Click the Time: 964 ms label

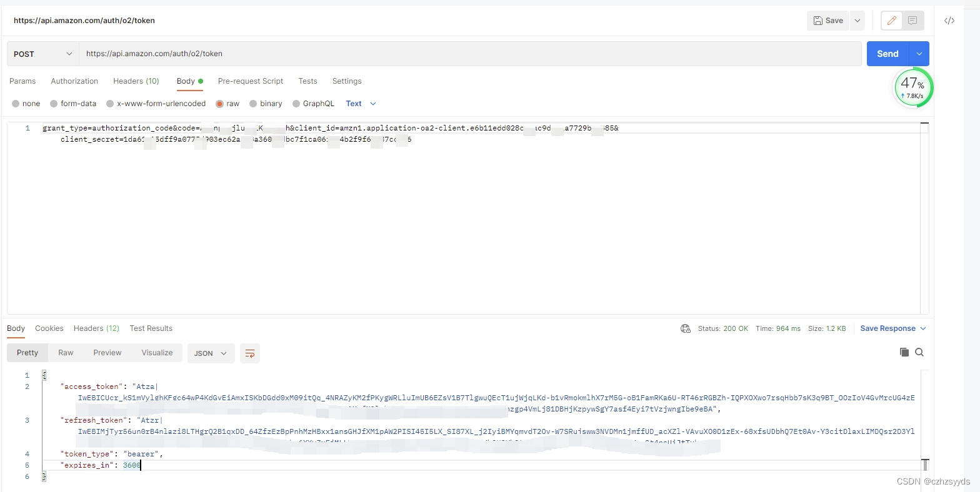[778, 328]
